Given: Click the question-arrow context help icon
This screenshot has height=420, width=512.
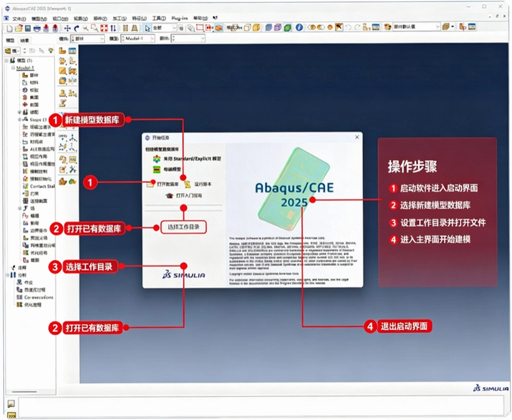Looking at the screenshot, I should pyautogui.click(x=215, y=18).
